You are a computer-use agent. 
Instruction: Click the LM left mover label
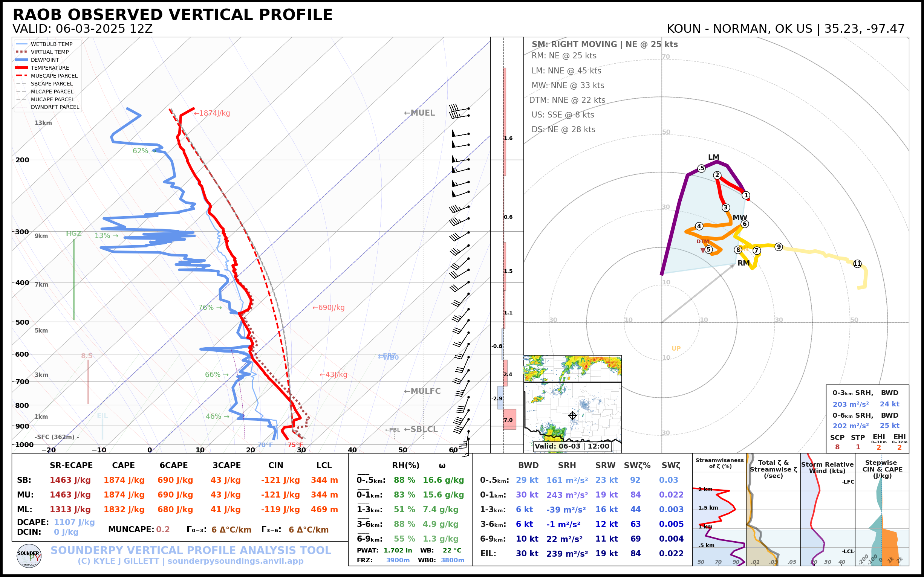click(713, 157)
